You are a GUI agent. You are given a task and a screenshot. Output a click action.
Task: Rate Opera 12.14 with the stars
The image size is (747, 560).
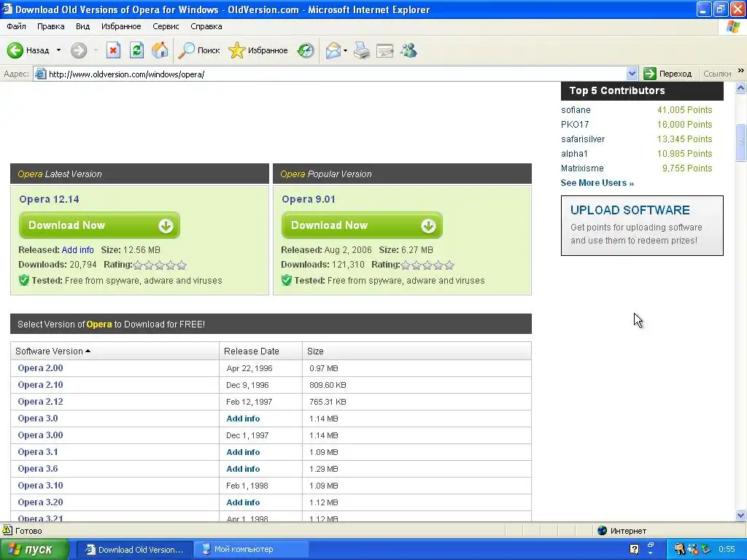[x=160, y=265]
